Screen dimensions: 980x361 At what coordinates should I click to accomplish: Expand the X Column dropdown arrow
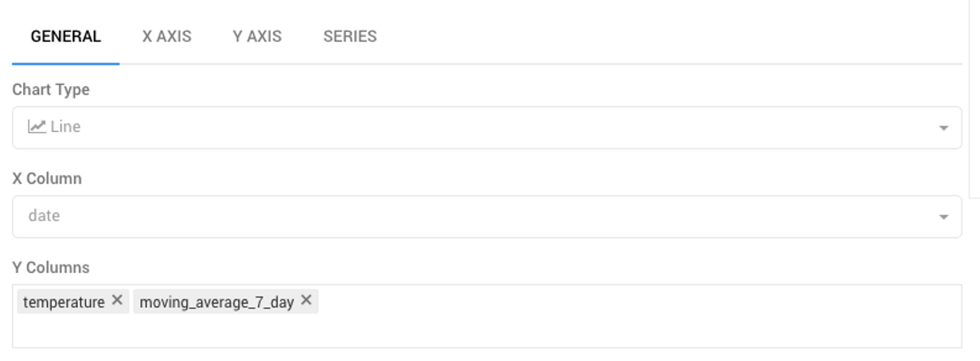click(x=943, y=217)
